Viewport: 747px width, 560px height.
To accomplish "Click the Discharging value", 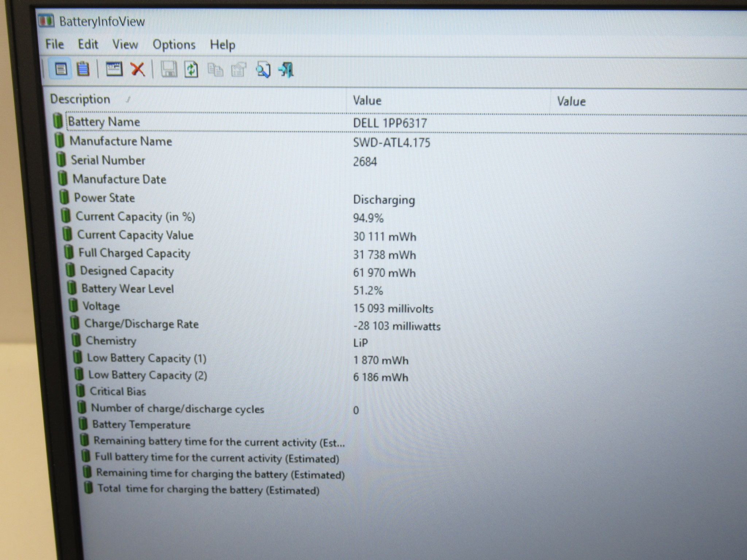I will 384,200.
